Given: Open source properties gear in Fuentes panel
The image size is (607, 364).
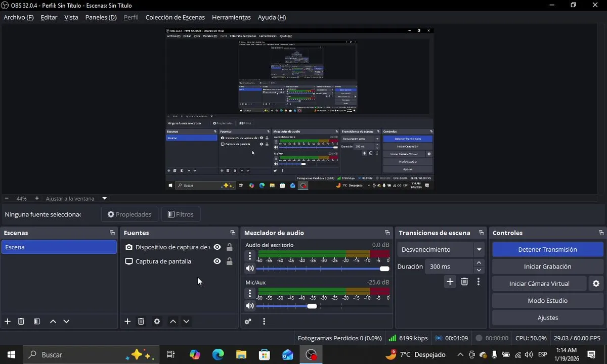Looking at the screenshot, I should pyautogui.click(x=157, y=322).
